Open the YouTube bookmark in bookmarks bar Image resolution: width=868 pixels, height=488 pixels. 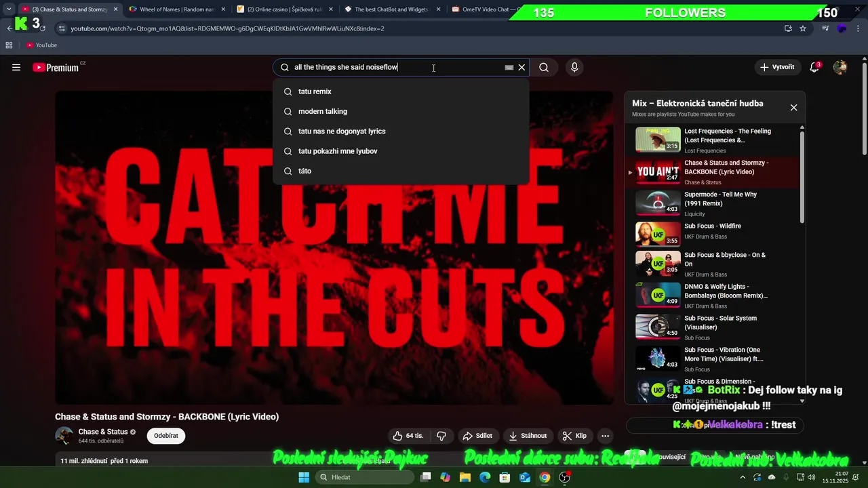coord(41,45)
